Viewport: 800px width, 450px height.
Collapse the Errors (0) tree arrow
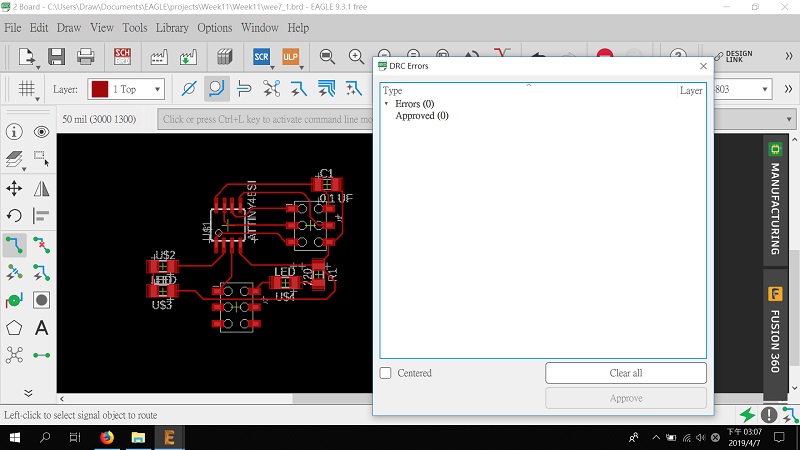click(x=387, y=104)
